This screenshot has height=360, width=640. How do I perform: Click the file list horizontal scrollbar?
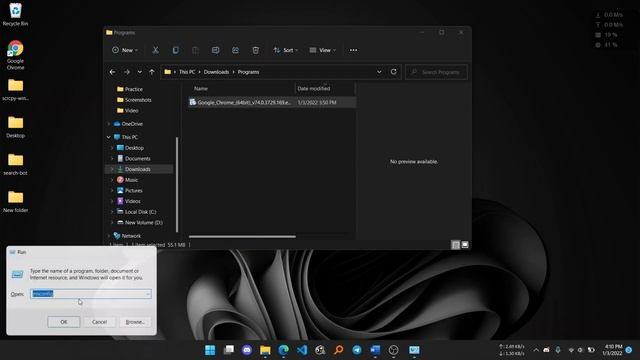pyautogui.click(x=242, y=236)
